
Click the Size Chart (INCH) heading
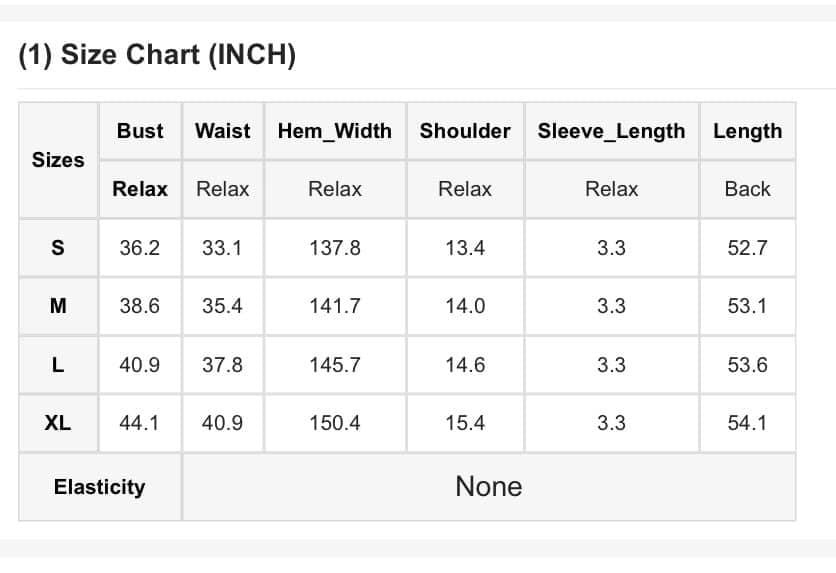click(x=157, y=55)
